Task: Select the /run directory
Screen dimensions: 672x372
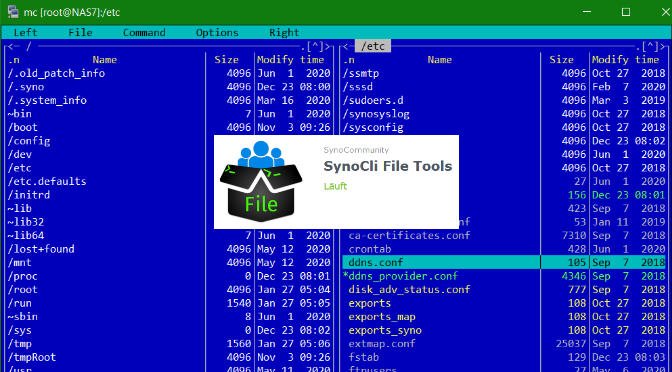Action: tap(19, 303)
